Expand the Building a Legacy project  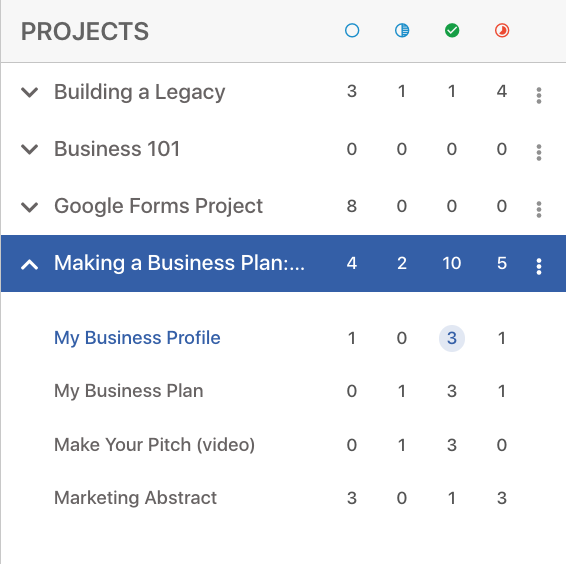pos(30,92)
